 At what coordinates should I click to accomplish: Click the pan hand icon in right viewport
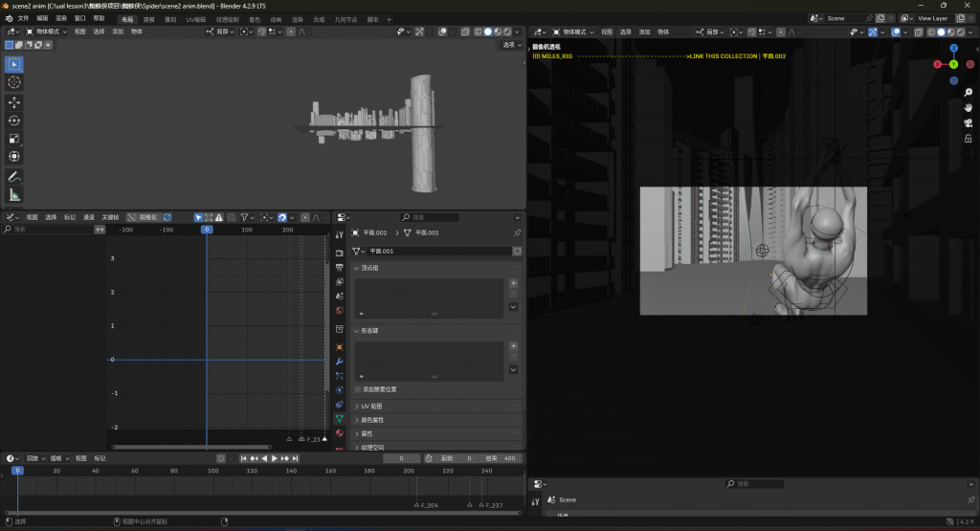(969, 107)
